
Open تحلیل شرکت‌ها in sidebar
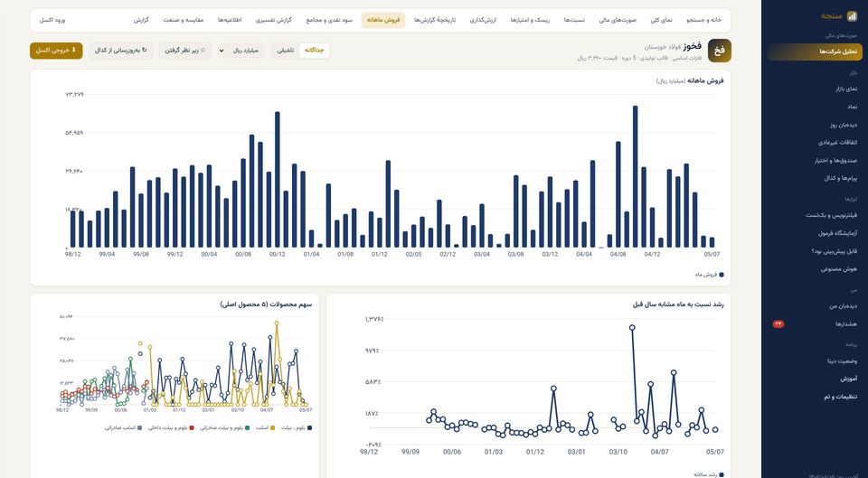pyautogui.click(x=815, y=52)
